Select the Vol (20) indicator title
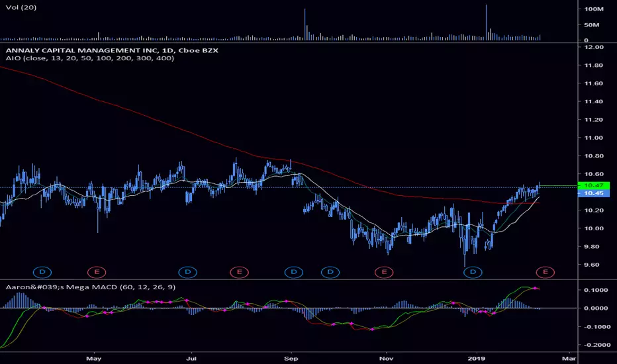Image resolution: width=617 pixels, height=364 pixels. pos(21,7)
